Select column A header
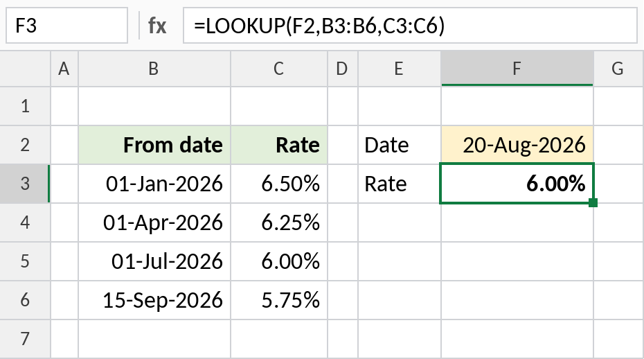The height and width of the screenshot is (359, 644). tap(64, 69)
